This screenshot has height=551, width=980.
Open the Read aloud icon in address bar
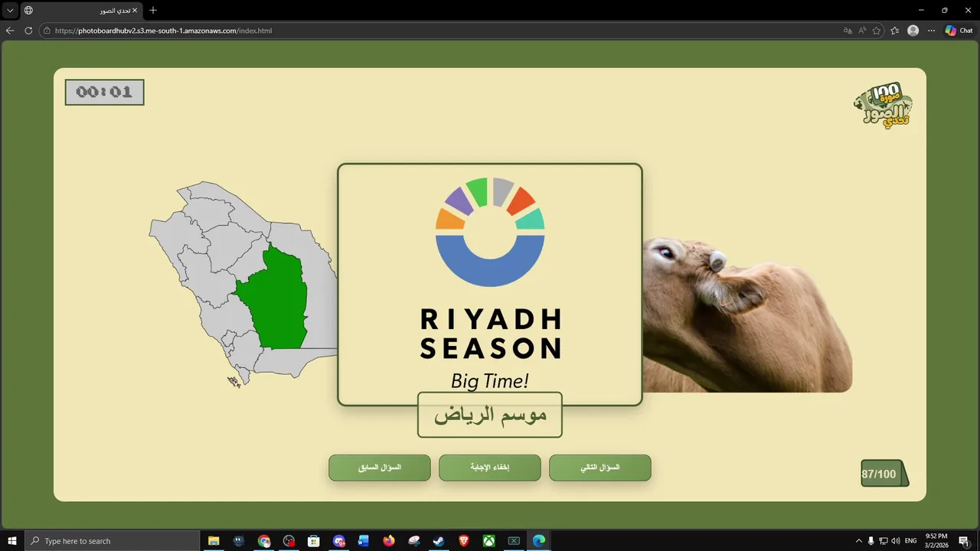(862, 31)
